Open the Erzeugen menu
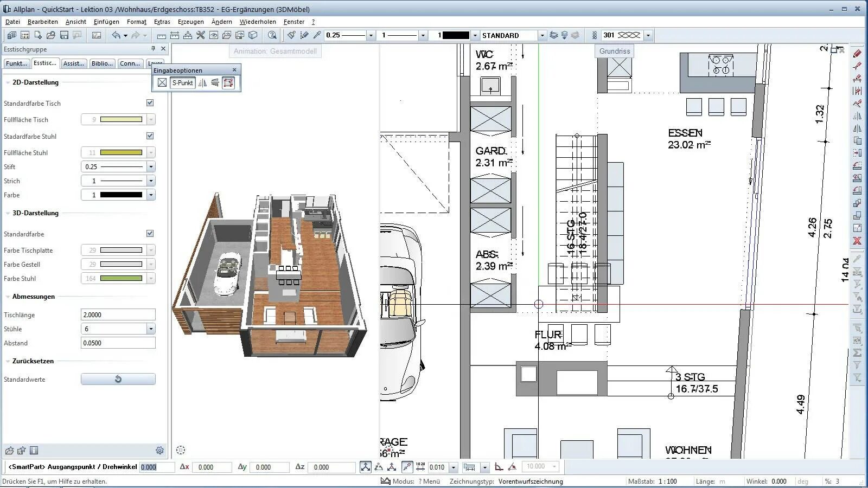This screenshot has height=488, width=868. pyautogui.click(x=190, y=22)
